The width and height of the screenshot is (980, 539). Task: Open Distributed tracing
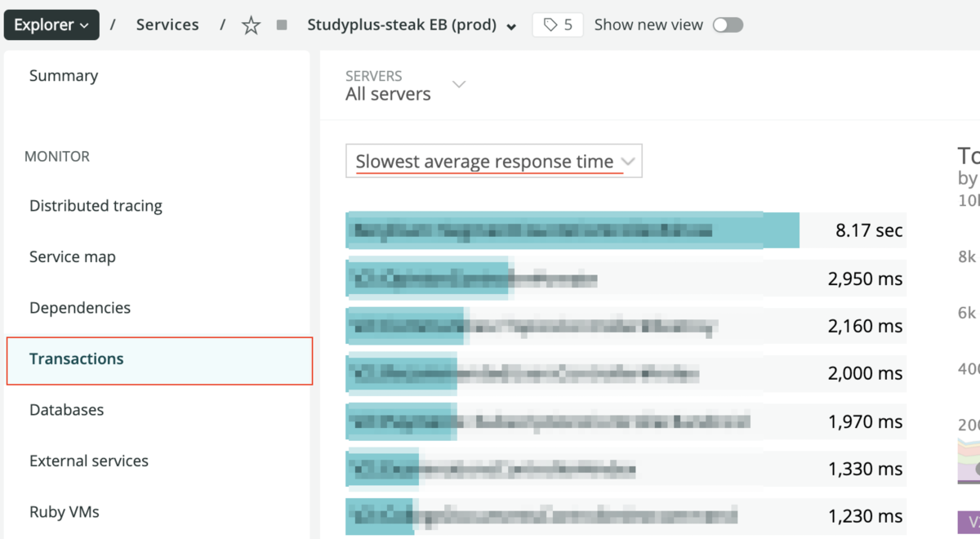(96, 206)
